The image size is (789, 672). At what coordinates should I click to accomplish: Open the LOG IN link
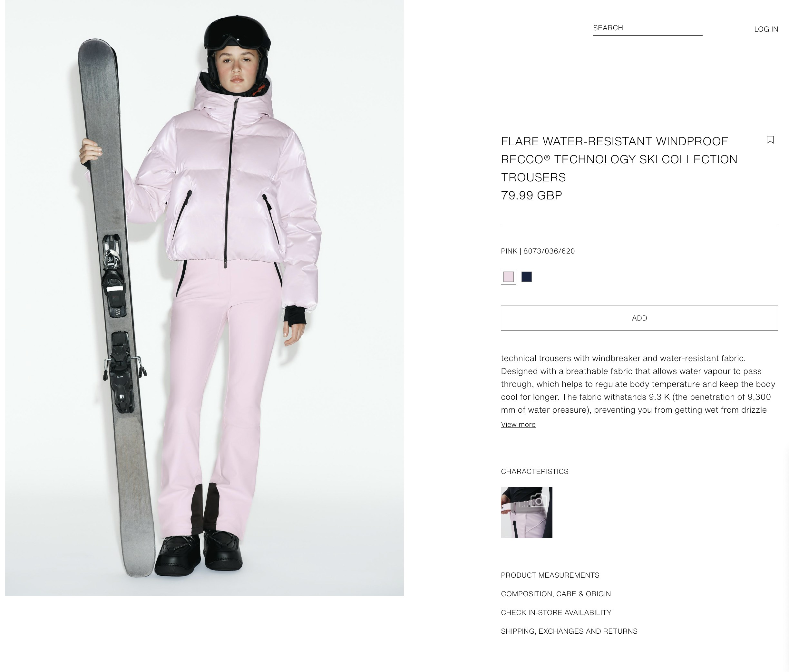(766, 29)
